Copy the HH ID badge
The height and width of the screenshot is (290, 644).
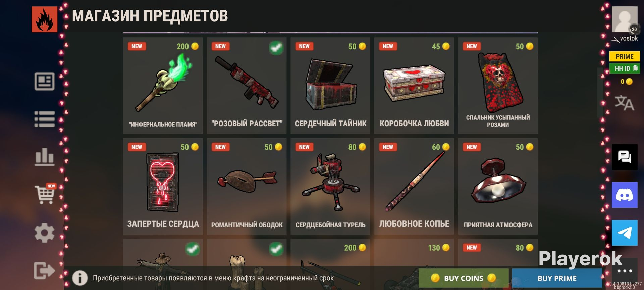[x=625, y=68]
